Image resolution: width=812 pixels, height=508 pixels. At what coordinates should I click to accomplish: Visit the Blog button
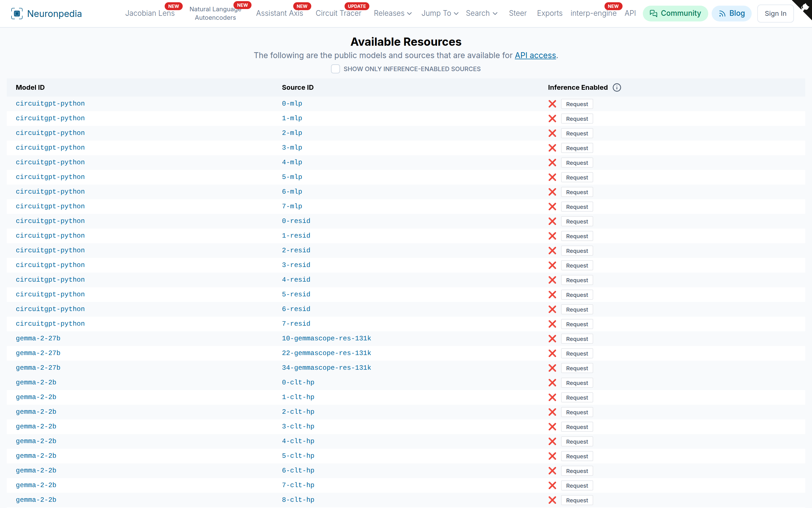(x=731, y=14)
